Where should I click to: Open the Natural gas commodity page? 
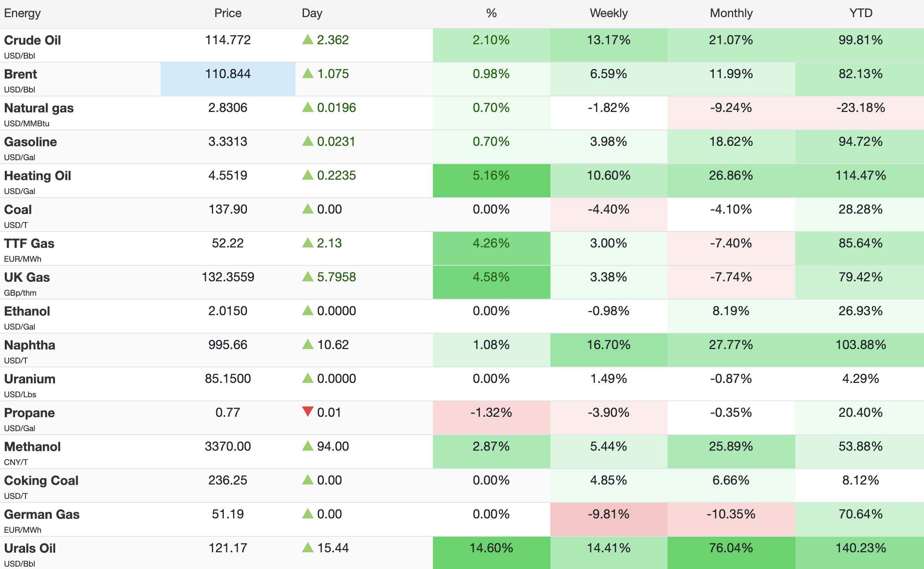pyautogui.click(x=39, y=108)
